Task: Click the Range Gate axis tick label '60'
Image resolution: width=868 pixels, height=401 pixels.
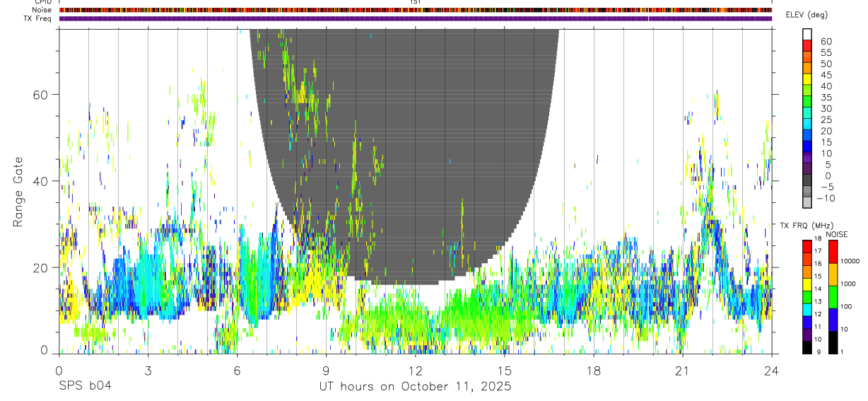Action: pos(40,94)
